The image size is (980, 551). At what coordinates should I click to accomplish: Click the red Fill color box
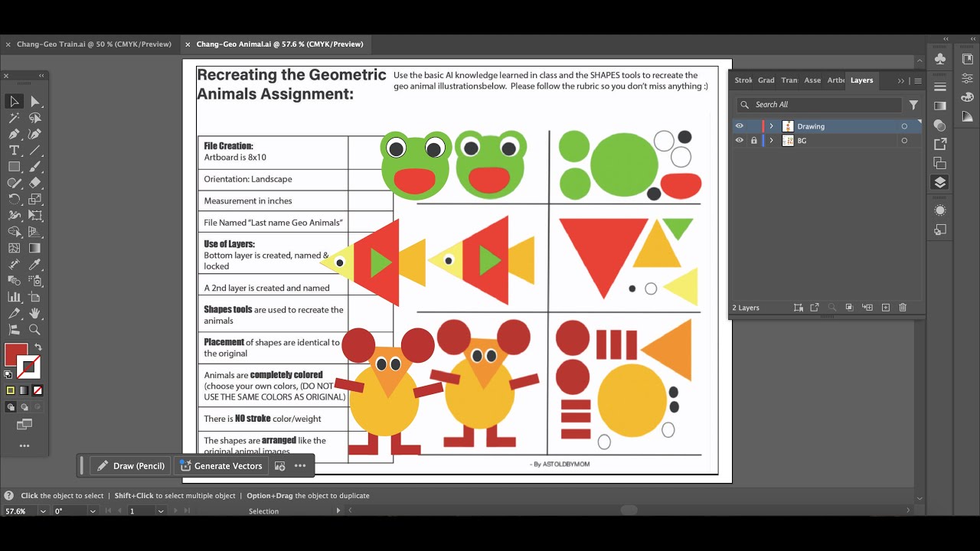click(x=15, y=354)
